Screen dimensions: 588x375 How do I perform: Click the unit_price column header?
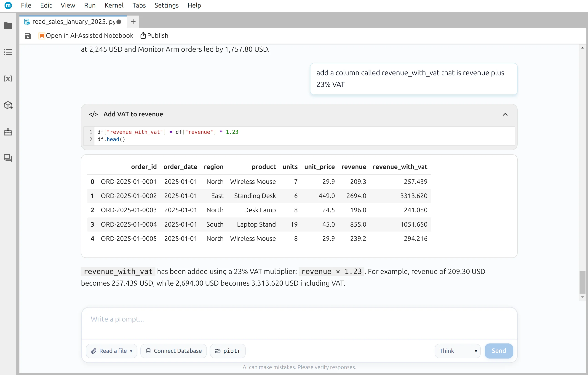tap(319, 167)
